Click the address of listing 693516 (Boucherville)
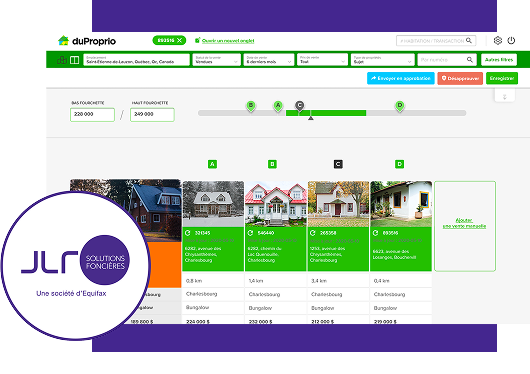This screenshot has width=530, height=374. tap(394, 254)
